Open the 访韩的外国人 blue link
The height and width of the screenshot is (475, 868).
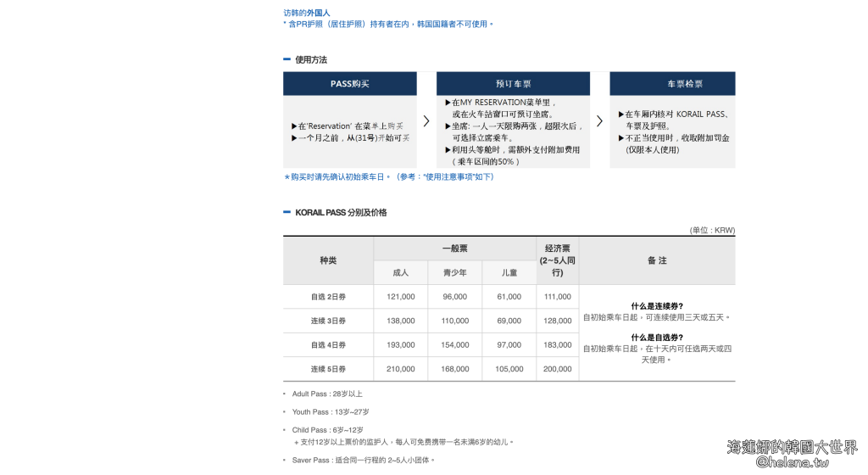[307, 13]
